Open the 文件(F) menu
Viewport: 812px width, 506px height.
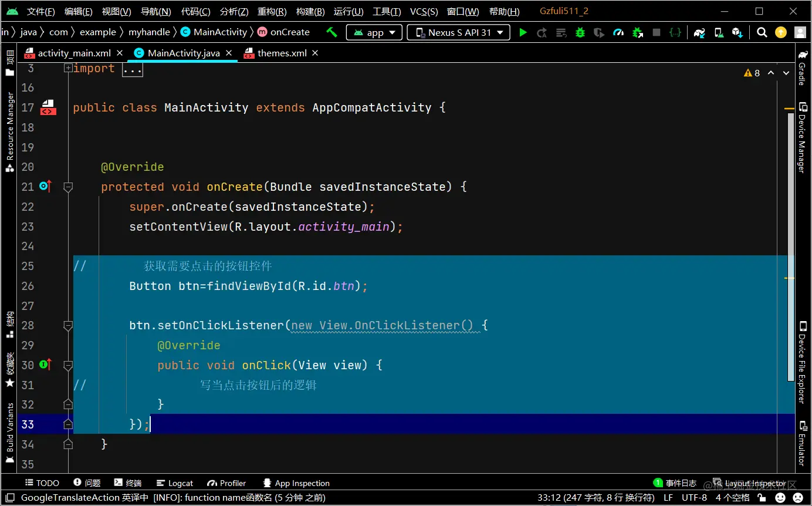41,11
